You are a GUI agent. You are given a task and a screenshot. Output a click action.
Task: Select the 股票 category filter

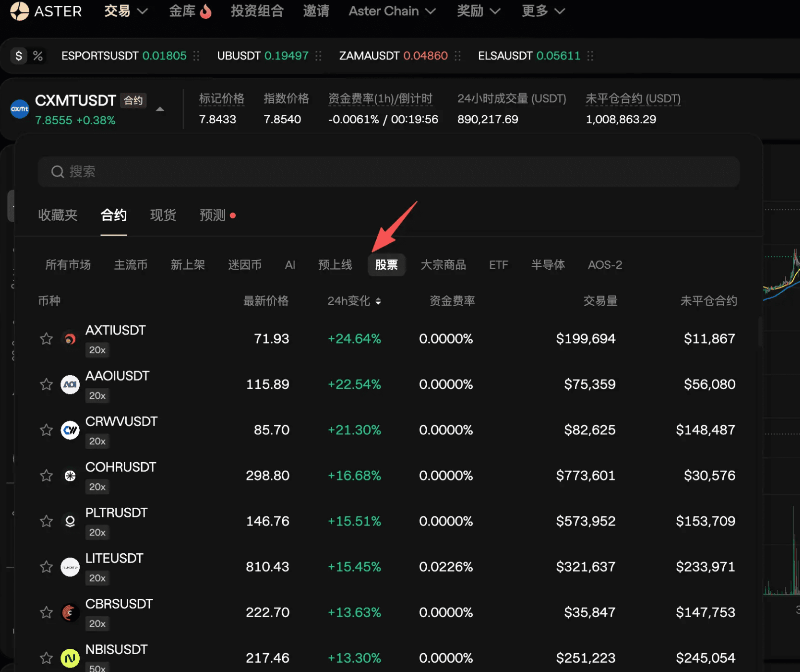[x=387, y=265]
